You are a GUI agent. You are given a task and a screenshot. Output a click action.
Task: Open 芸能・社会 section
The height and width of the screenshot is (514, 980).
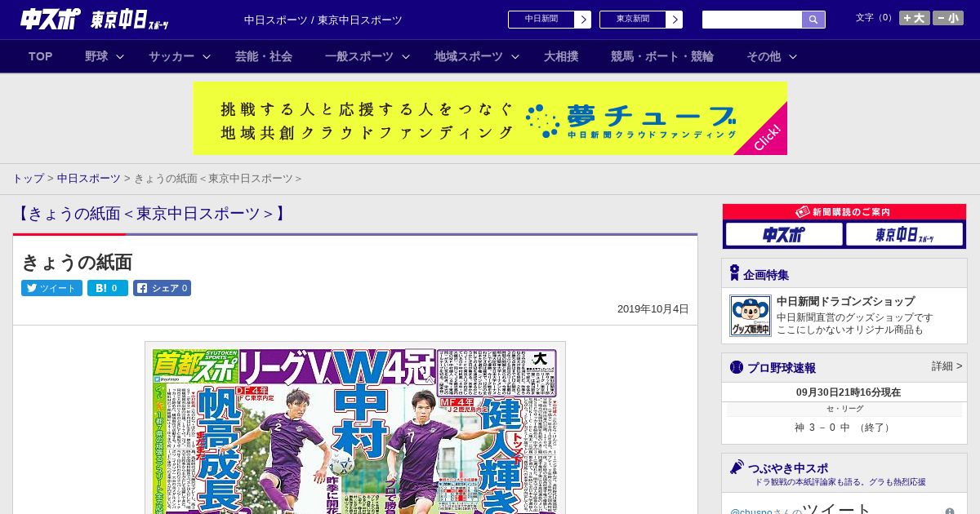click(264, 56)
